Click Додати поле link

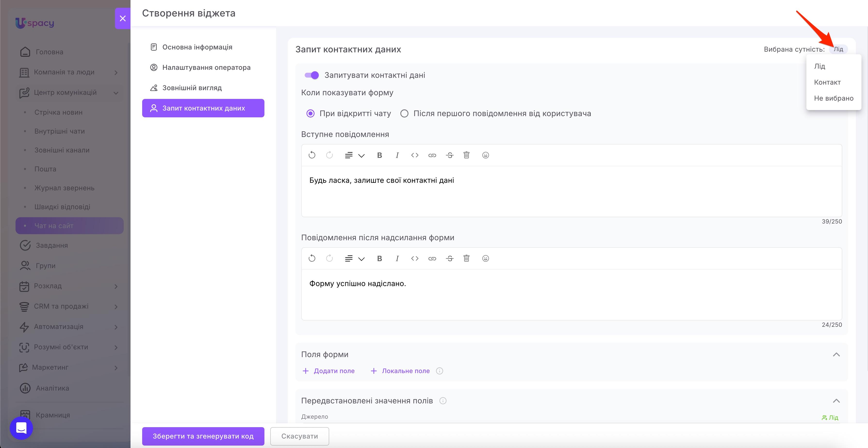coord(328,371)
